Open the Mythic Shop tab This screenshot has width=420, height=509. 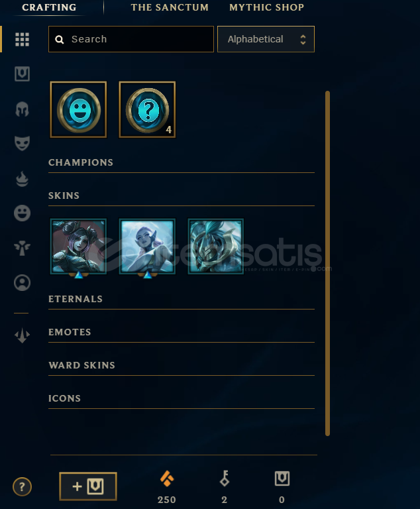pyautogui.click(x=267, y=7)
